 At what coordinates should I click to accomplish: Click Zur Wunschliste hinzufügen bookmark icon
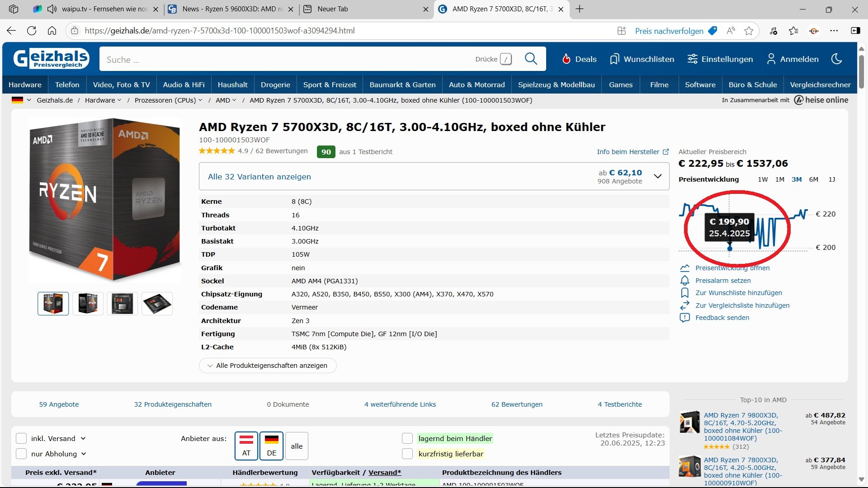click(685, 293)
